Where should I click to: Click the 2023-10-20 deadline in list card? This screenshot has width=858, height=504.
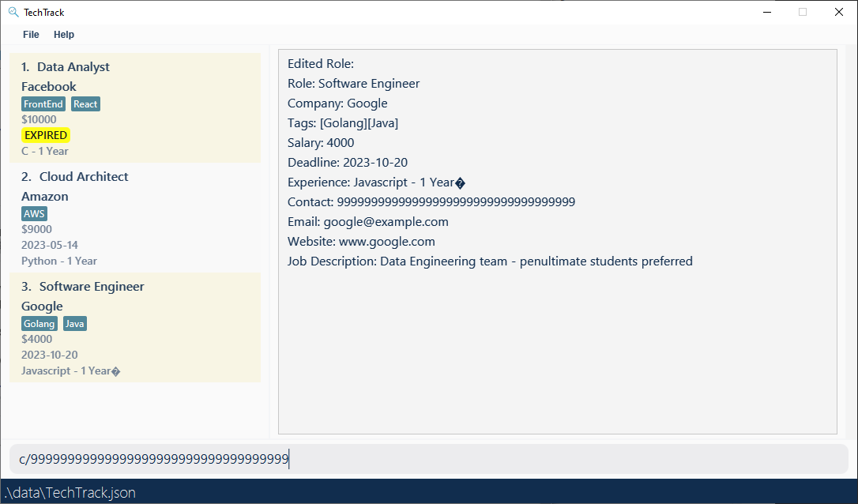pos(50,355)
